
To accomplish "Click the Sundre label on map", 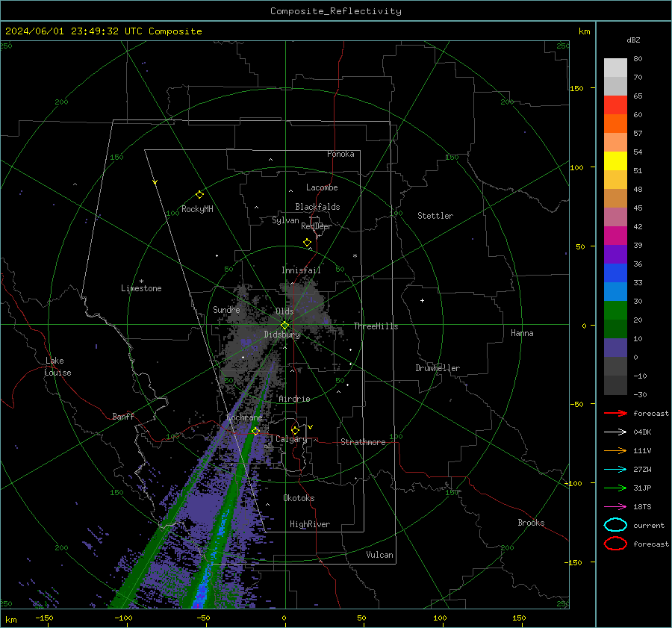I will [x=226, y=309].
